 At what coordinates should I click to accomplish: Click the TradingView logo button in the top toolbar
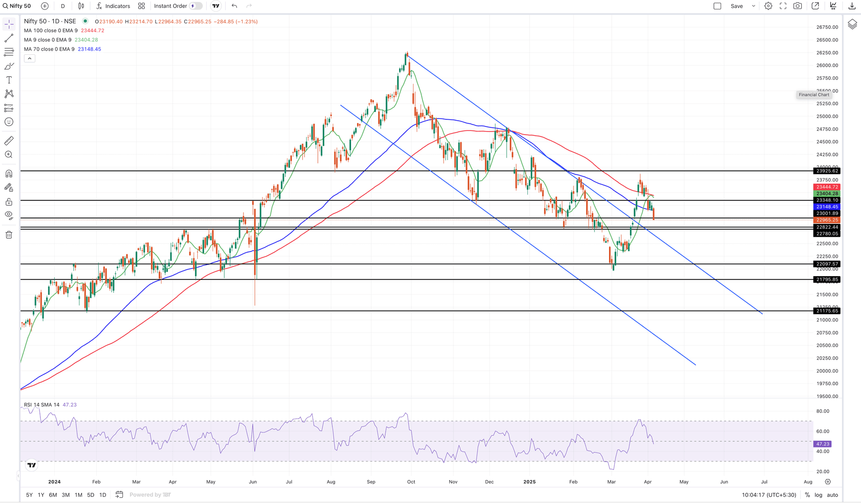[x=216, y=6]
